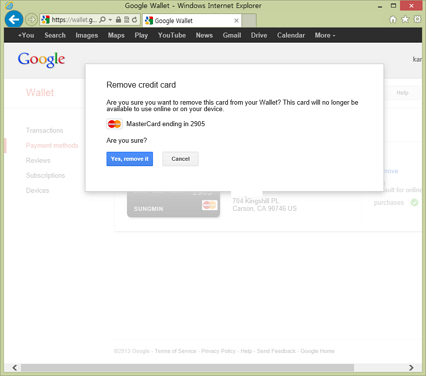426x376 pixels.
Task: Open a new blank tab
Action: pos(249,20)
